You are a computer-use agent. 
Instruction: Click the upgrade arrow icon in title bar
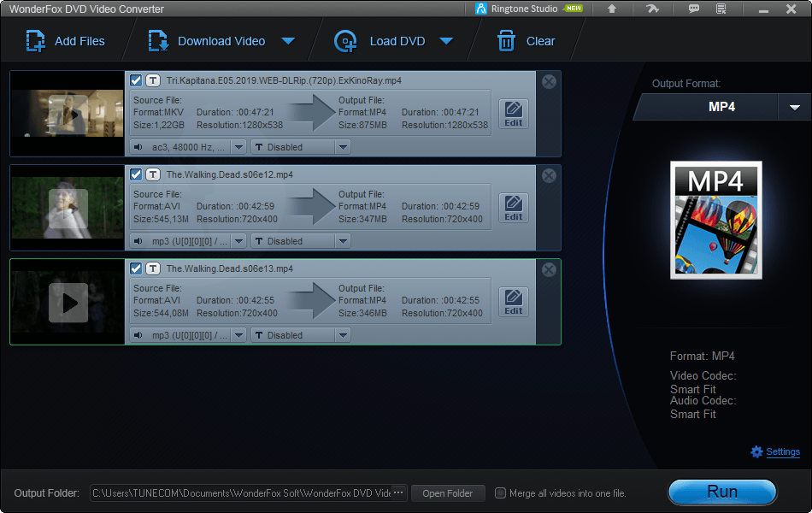click(x=611, y=9)
